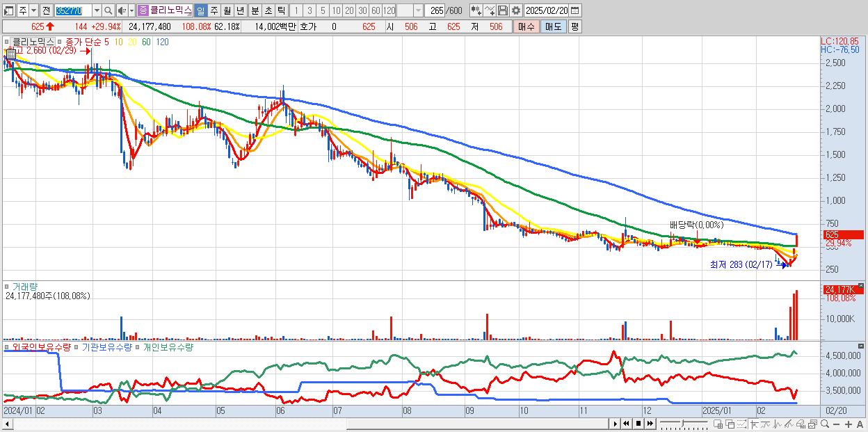Click the magnifier zoom icon bottom right
The height and width of the screenshot is (432, 868).
(x=825, y=424)
